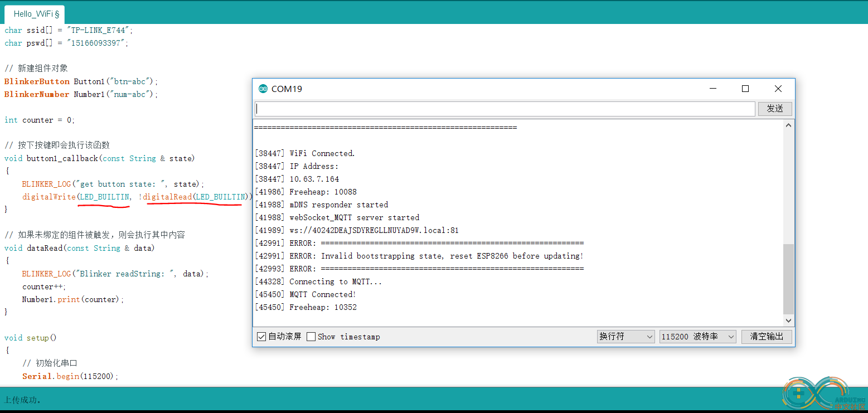Toggle the 自动滚屏 autoscroll checkbox
The width and height of the screenshot is (868, 413).
point(261,337)
